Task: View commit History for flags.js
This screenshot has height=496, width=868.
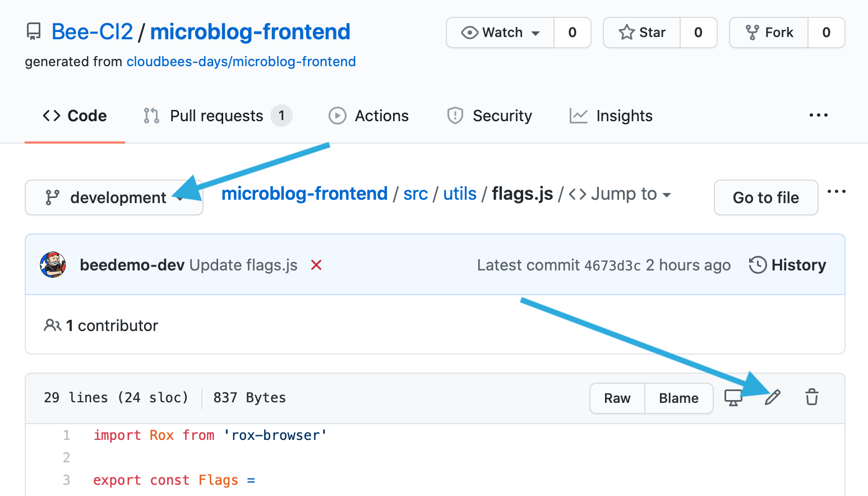Action: [x=787, y=264]
